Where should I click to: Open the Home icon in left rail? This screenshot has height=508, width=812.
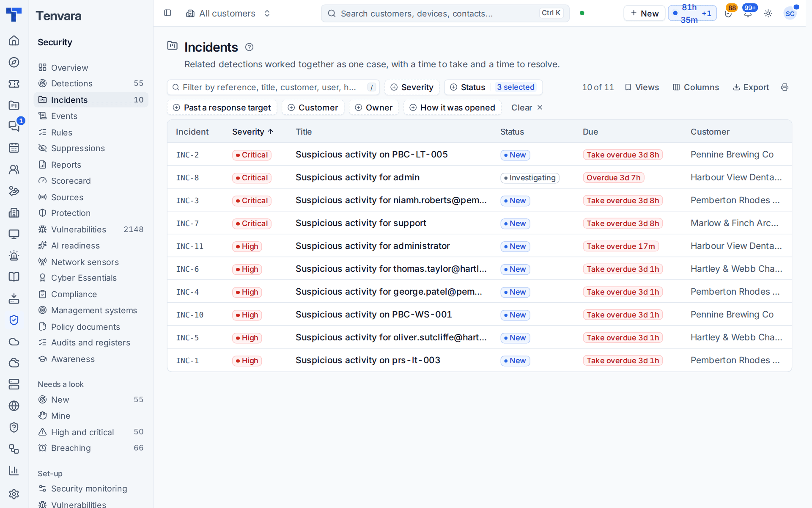[14, 41]
